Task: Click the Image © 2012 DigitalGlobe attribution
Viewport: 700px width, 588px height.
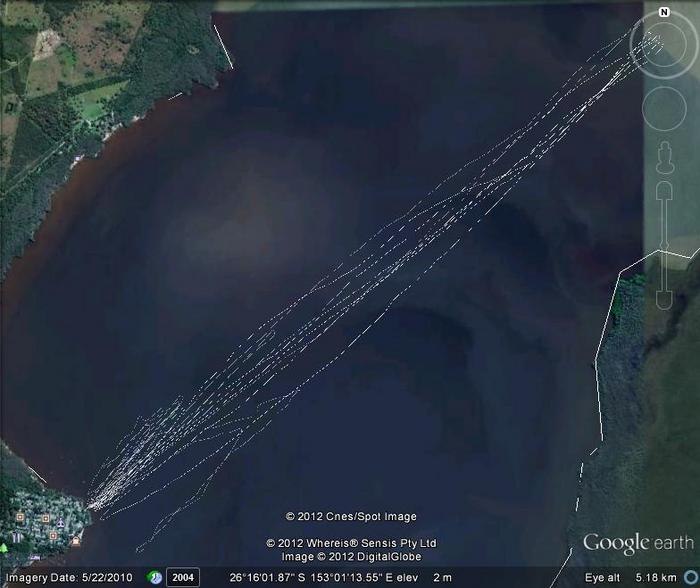Action: [x=351, y=557]
